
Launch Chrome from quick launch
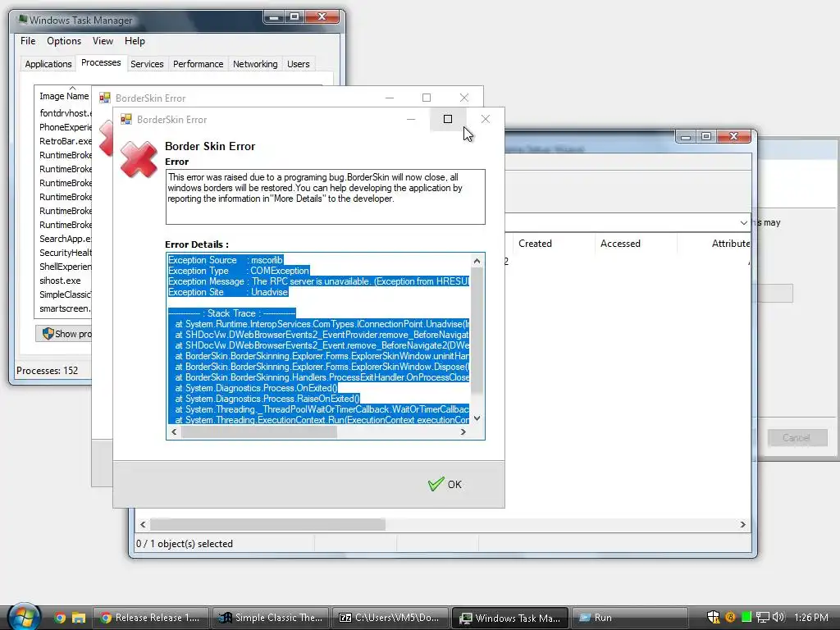point(59,618)
